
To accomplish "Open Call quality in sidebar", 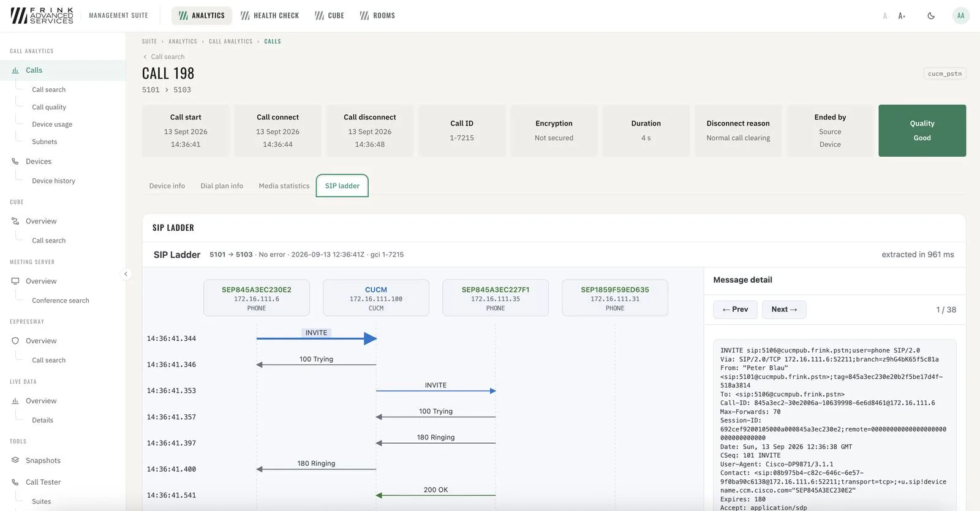I will tap(49, 107).
